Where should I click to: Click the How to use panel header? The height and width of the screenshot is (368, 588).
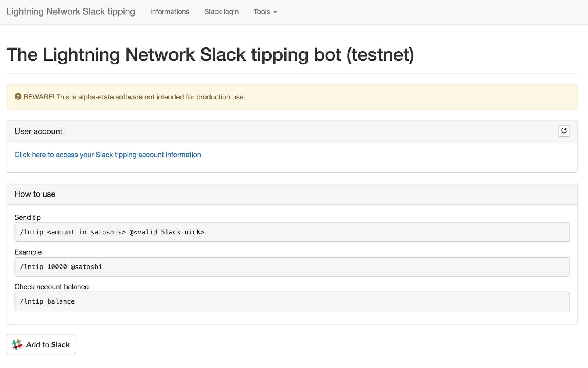click(35, 194)
